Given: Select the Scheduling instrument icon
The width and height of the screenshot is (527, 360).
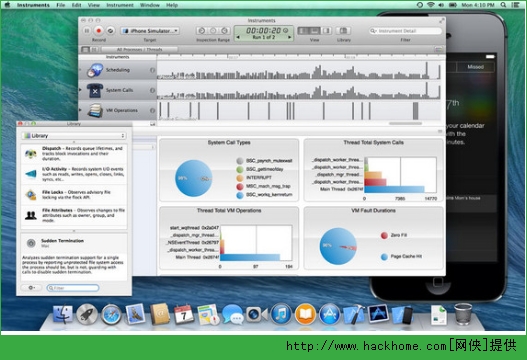Looking at the screenshot, I should pyautogui.click(x=95, y=70).
